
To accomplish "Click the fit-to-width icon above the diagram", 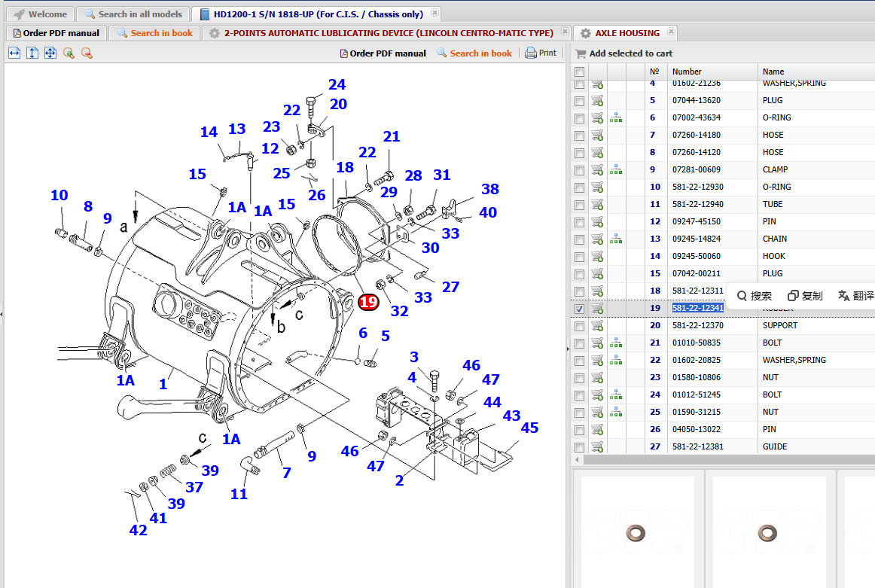I will pos(14,53).
